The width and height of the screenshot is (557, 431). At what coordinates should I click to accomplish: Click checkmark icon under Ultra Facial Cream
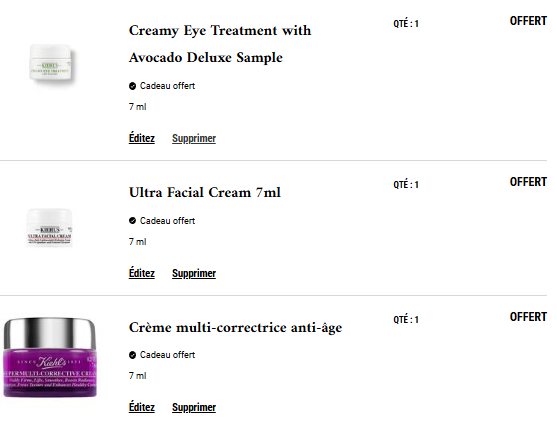[133, 221]
